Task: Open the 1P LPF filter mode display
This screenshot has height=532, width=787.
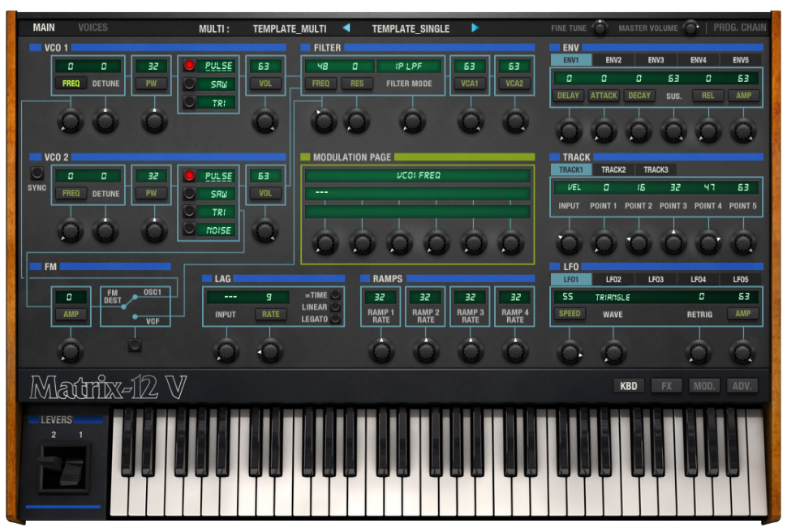Action: tap(409, 66)
